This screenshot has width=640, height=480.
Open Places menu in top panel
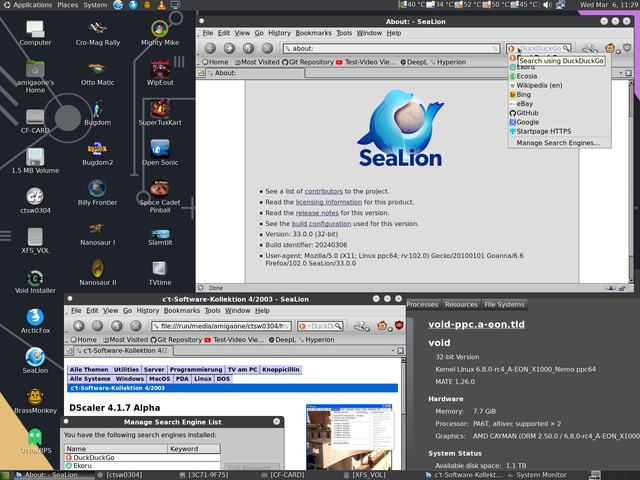[68, 5]
